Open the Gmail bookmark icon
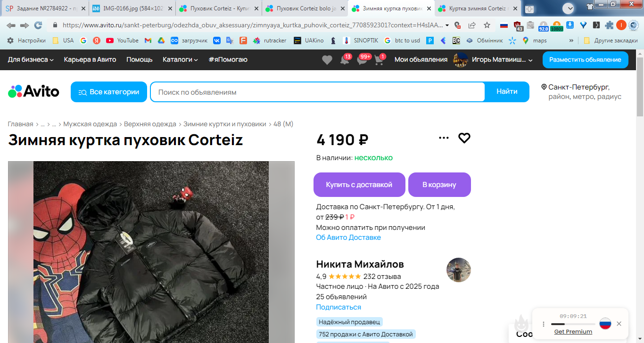 pyautogui.click(x=148, y=41)
